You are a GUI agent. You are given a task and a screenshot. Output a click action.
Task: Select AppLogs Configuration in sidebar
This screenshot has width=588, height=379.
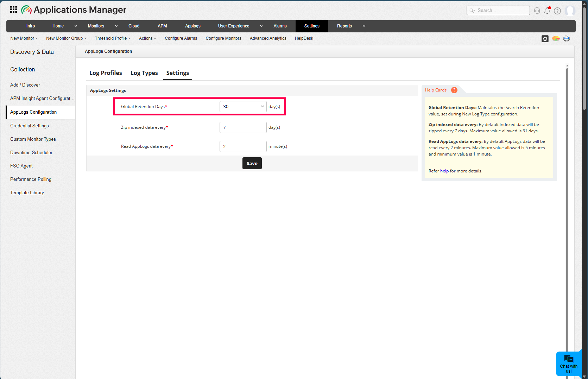pyautogui.click(x=41, y=112)
